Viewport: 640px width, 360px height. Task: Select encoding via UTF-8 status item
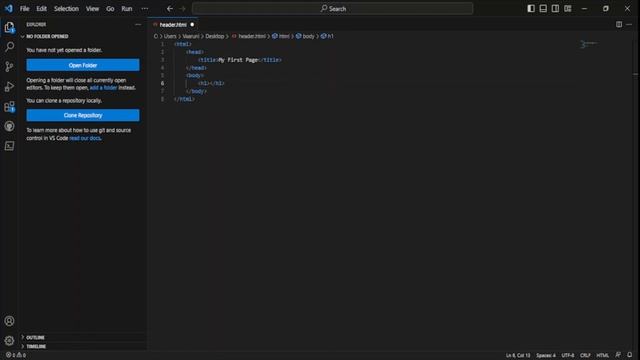point(568,355)
